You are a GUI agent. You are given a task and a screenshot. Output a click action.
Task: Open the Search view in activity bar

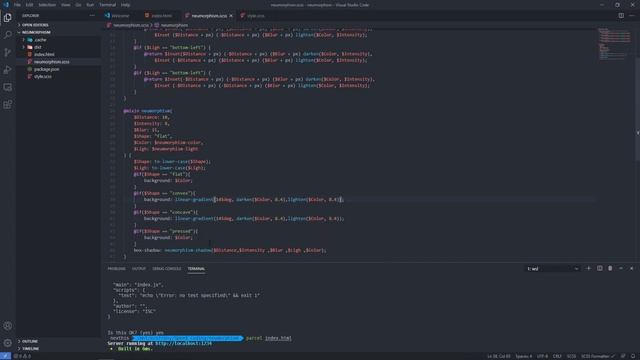(x=7, y=35)
